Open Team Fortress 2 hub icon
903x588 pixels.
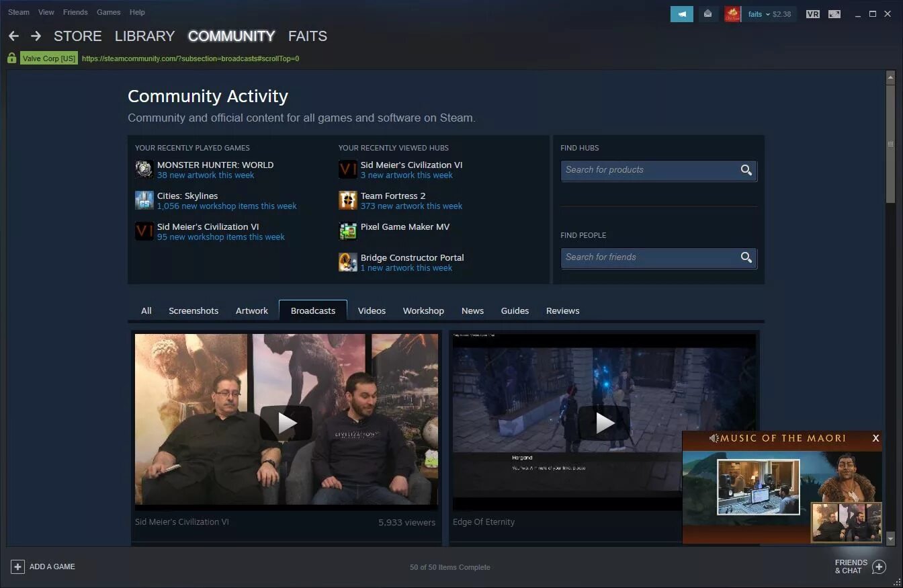click(x=347, y=200)
